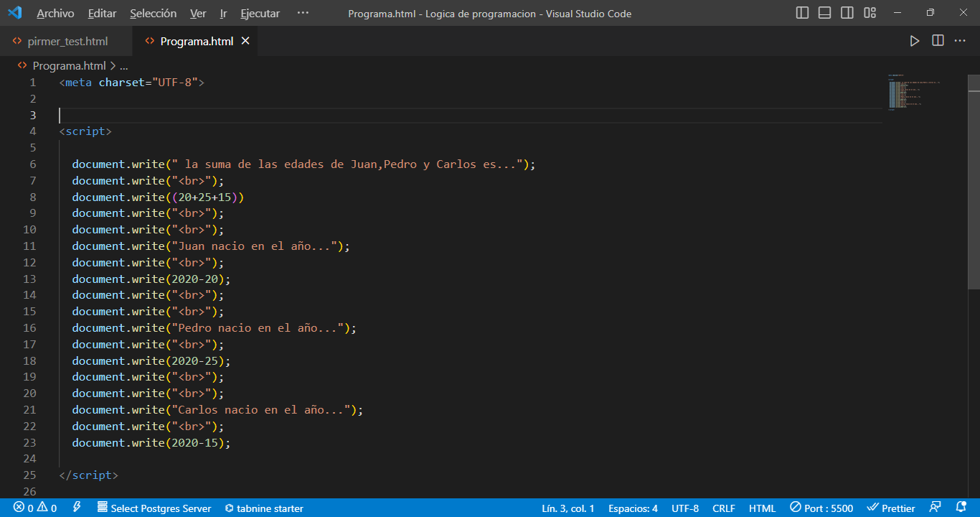The image size is (980, 517).
Task: Click the HTML file icon on pirmer_test.html tab
Action: point(17,41)
